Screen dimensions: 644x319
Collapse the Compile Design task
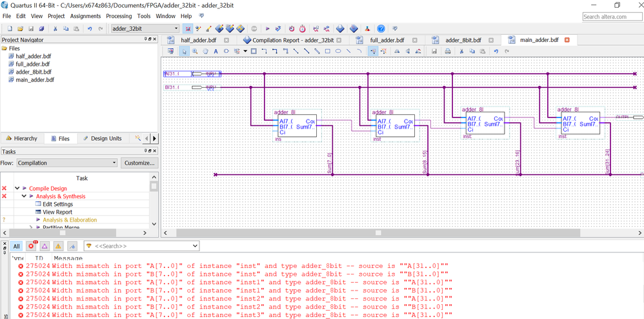point(17,189)
